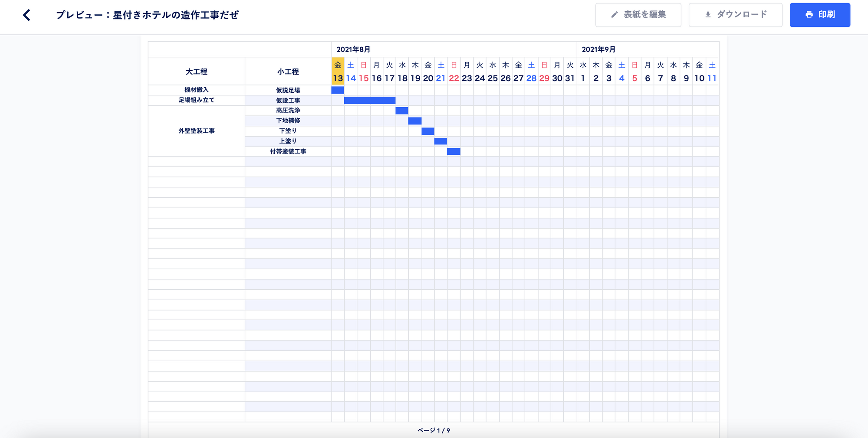Click the ダウンロード download button
Viewport: 868px width, 438px height.
pyautogui.click(x=736, y=15)
